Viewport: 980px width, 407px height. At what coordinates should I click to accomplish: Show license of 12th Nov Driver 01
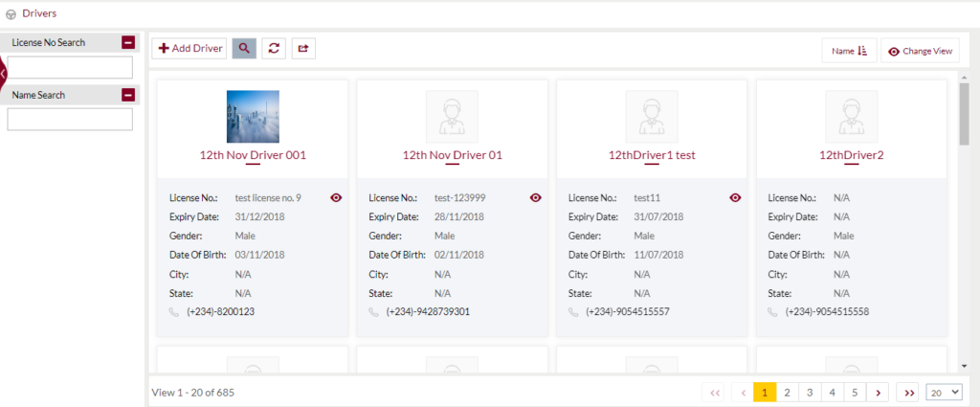click(536, 197)
